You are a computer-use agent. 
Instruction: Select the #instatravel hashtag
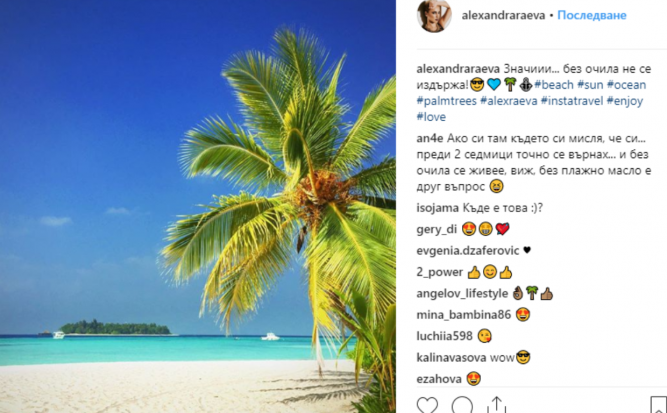point(572,101)
